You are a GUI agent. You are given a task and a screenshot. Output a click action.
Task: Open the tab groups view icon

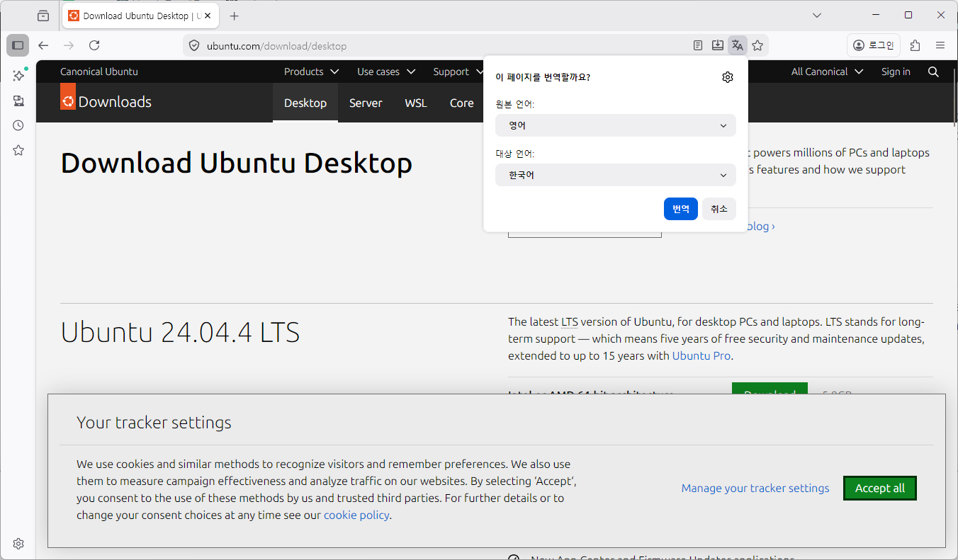(x=43, y=16)
